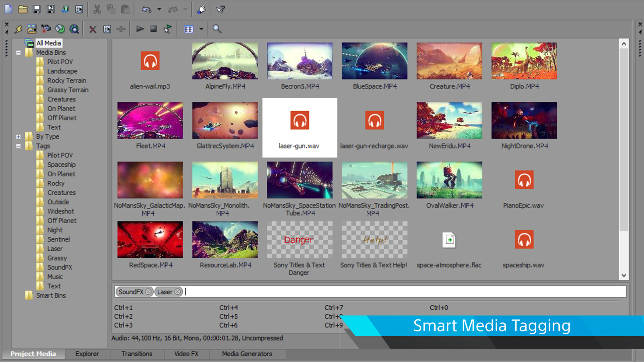
Task: Open the Render As tool
Action: (65, 9)
